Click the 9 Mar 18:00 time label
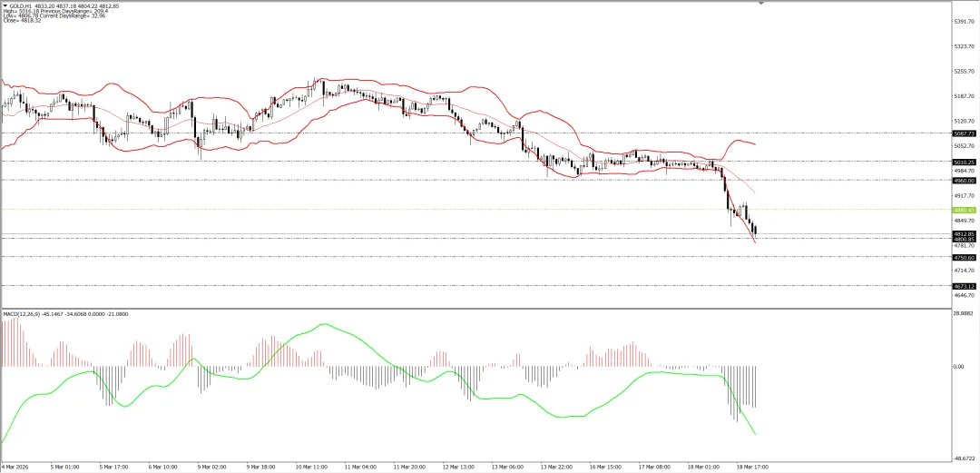This screenshot has width=980, height=473. (261, 468)
